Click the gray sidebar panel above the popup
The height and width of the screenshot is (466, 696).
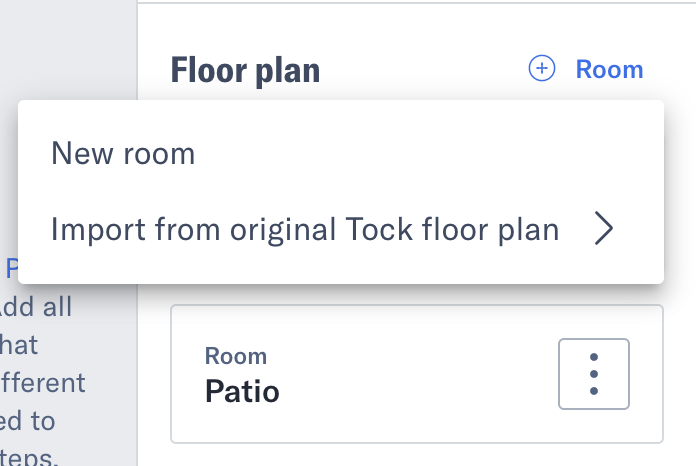68,49
